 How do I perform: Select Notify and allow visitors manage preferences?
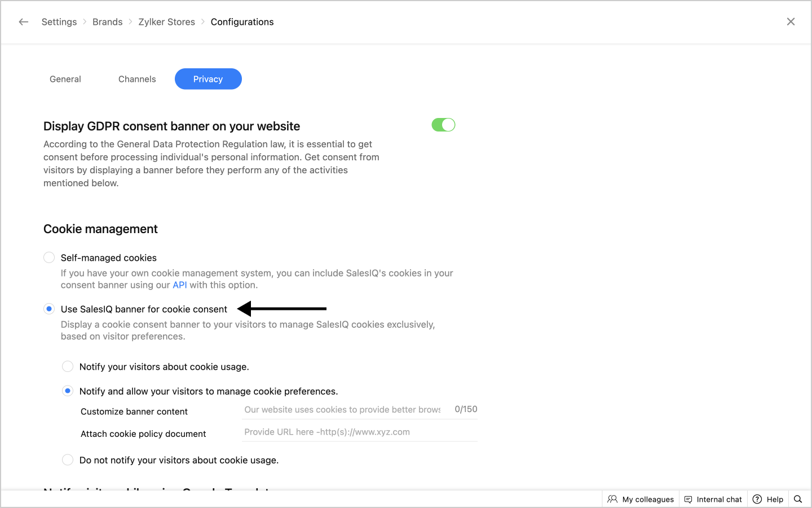[x=68, y=391]
